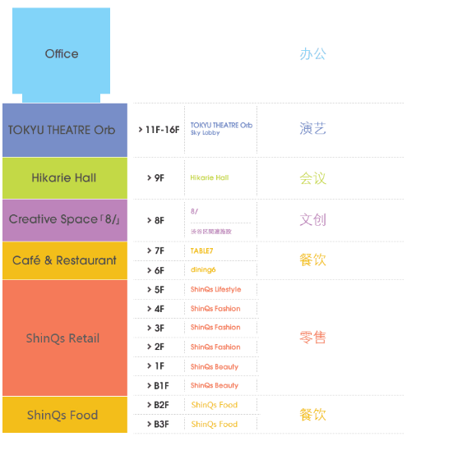The height and width of the screenshot is (455, 476).
Task: Select the Creative Space 8/ block
Action: (65, 220)
